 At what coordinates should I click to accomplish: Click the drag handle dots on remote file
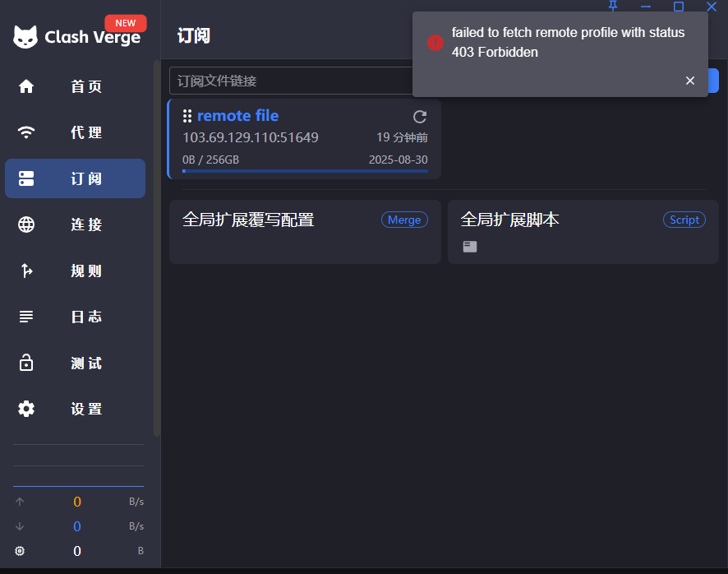tap(187, 116)
